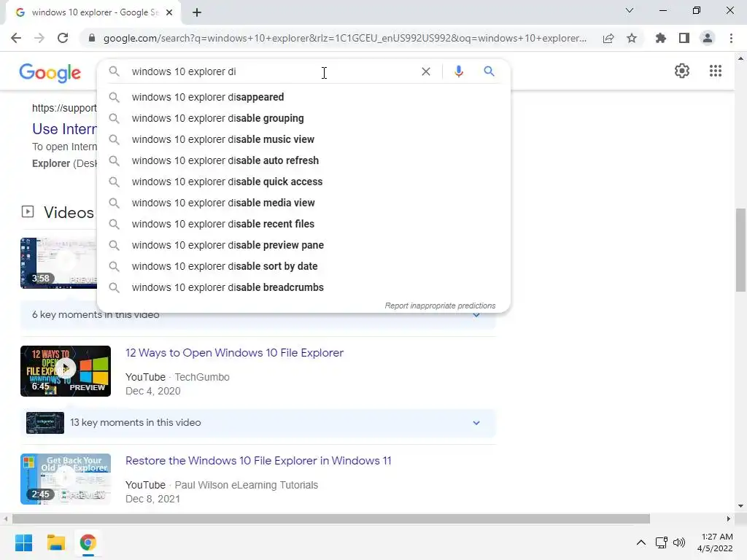Open the Extensions puzzle icon
747x560 pixels.
[660, 38]
